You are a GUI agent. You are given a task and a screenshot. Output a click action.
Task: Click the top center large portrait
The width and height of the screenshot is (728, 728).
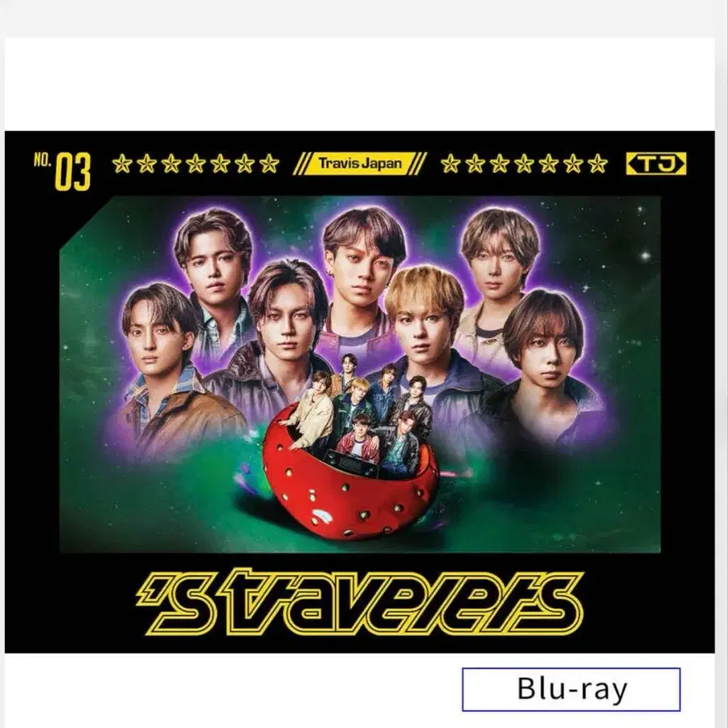(363, 260)
